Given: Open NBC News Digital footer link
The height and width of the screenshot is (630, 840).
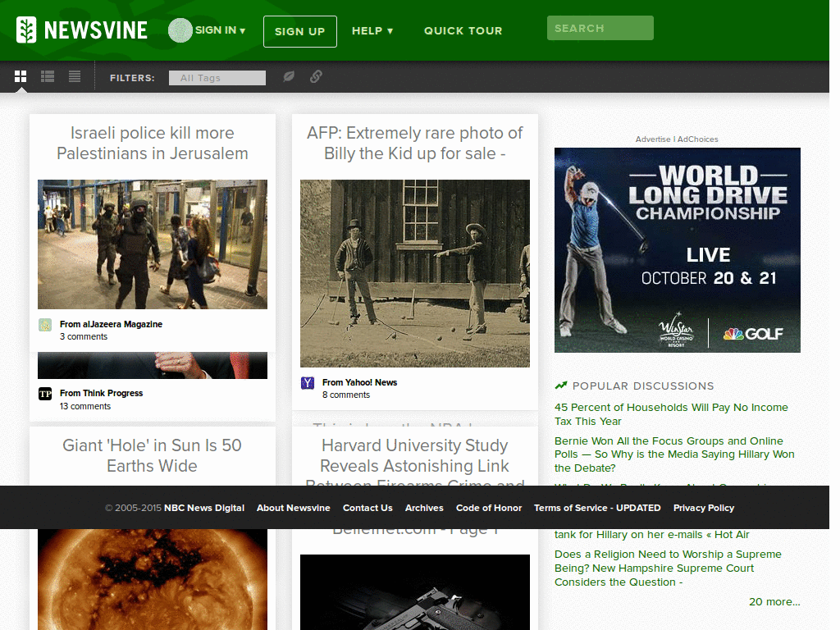Looking at the screenshot, I should click(x=204, y=508).
